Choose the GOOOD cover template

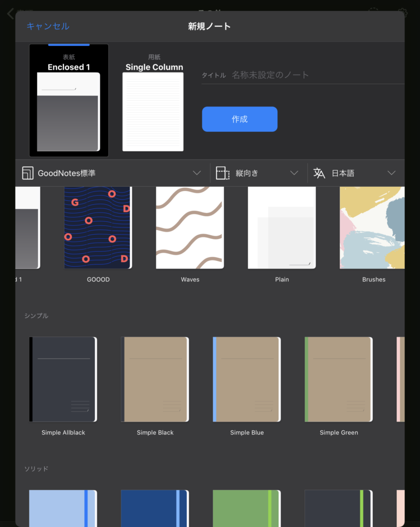tap(98, 227)
